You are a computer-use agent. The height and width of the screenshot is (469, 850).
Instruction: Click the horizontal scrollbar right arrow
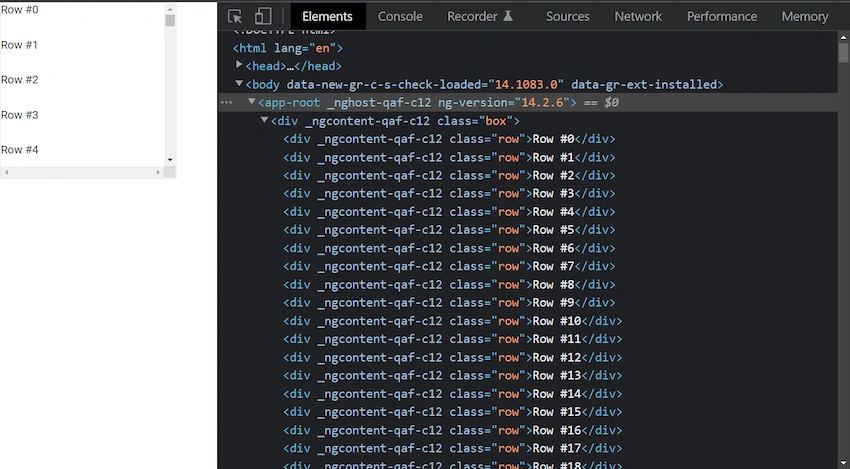tap(158, 172)
